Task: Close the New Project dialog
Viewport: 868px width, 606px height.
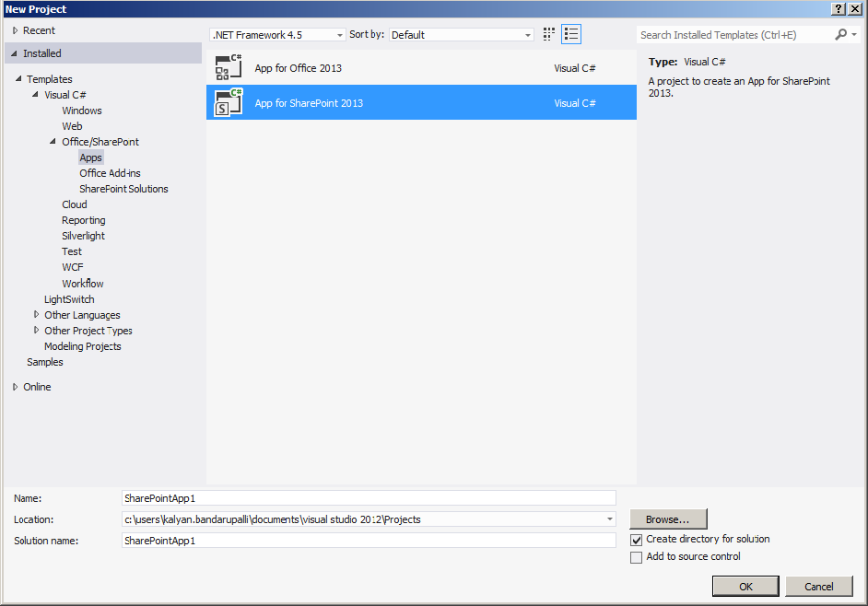Action: tap(855, 9)
